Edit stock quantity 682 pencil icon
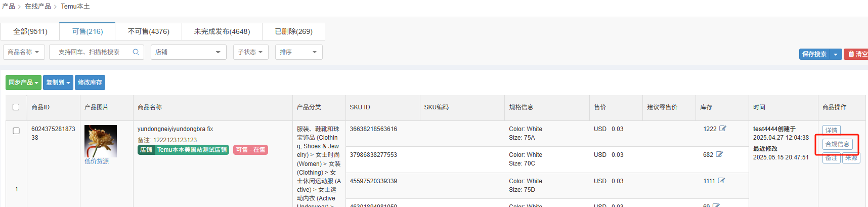Viewport: 868px width, 207px height. pos(719,154)
